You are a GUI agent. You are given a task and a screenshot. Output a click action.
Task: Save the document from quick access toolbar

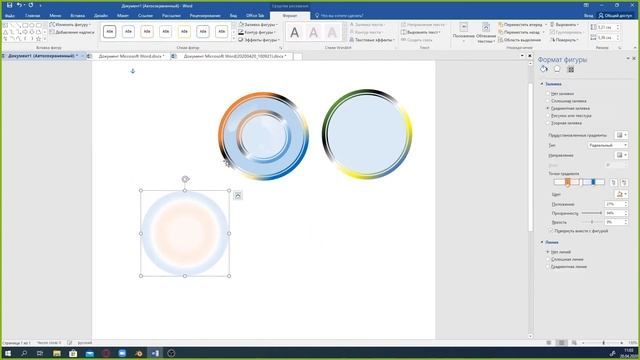pos(9,5)
